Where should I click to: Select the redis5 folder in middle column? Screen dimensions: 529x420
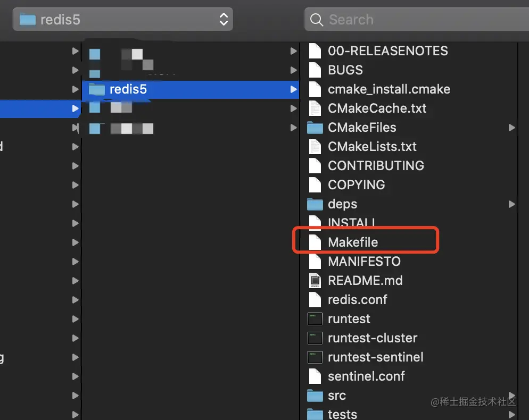[191, 89]
